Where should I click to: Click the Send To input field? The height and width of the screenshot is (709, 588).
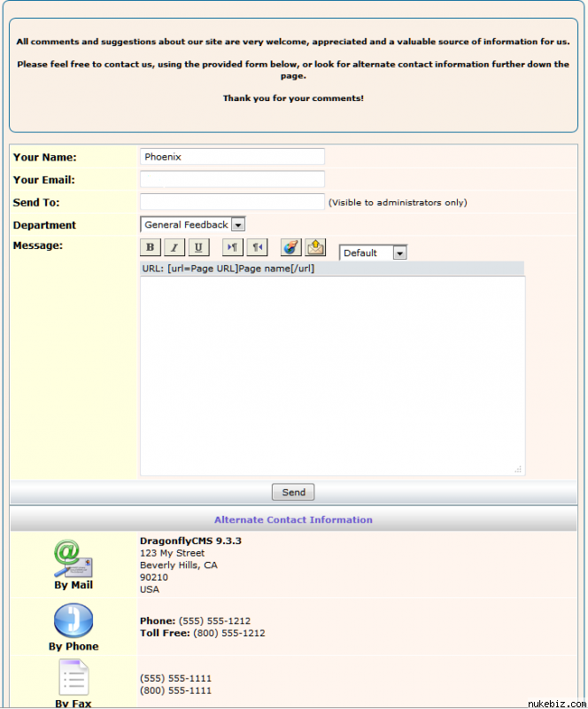point(232,202)
